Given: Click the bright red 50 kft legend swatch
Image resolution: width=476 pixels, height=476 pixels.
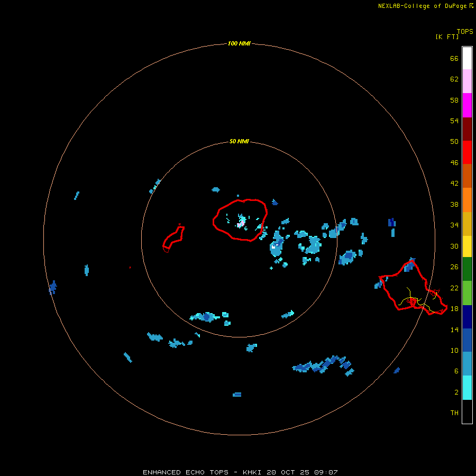Looking at the screenshot, I should (x=467, y=152).
